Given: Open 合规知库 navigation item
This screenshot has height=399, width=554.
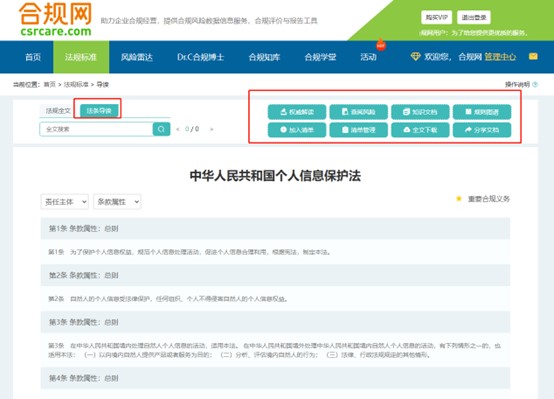Looking at the screenshot, I should (x=264, y=57).
